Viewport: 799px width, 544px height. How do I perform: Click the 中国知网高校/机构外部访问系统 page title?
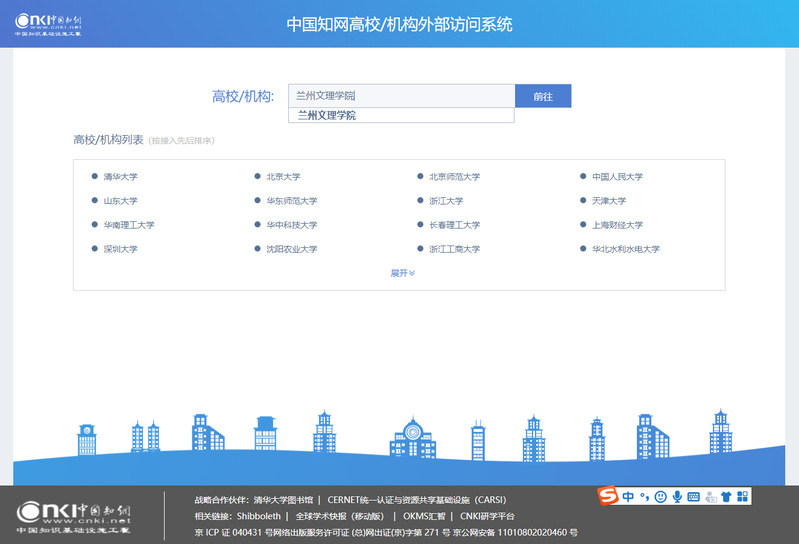[400, 24]
